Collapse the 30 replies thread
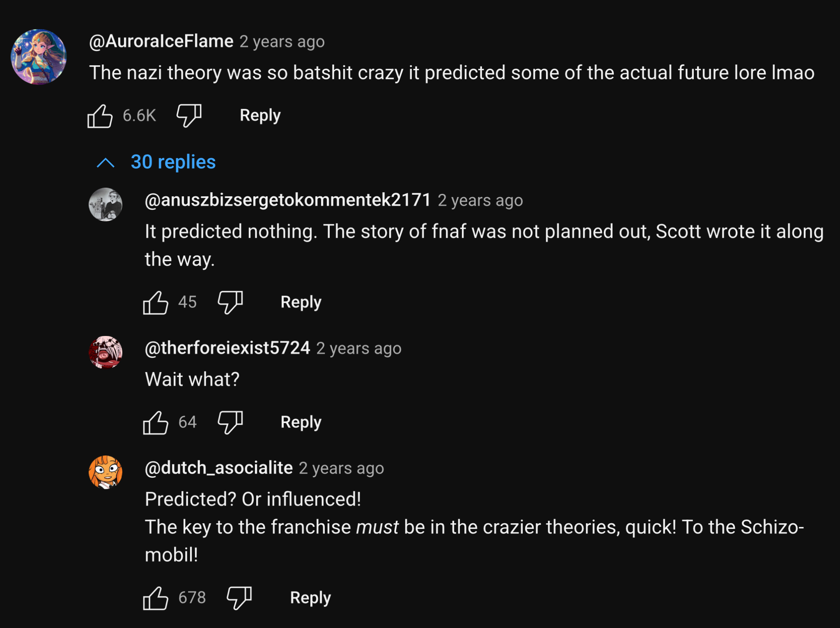The width and height of the screenshot is (840, 628). pyautogui.click(x=173, y=162)
